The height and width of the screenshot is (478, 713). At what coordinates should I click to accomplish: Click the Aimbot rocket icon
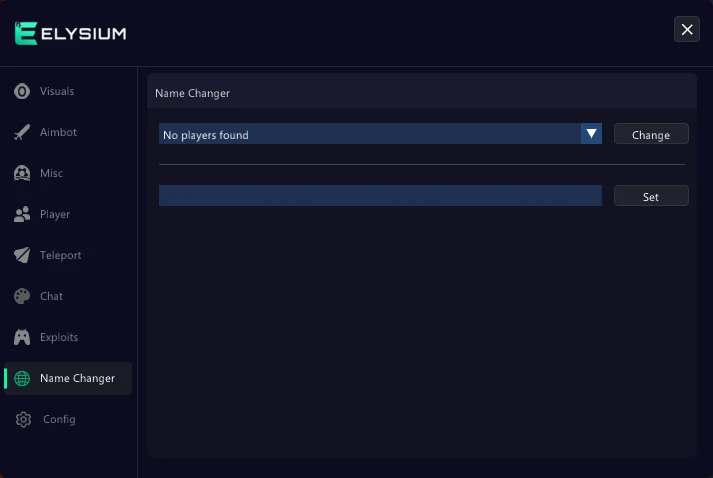click(x=22, y=132)
